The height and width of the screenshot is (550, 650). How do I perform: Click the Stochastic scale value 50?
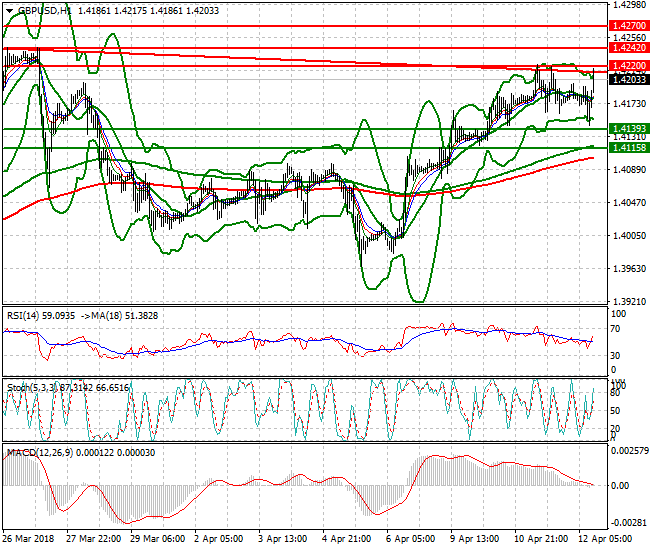click(616, 410)
